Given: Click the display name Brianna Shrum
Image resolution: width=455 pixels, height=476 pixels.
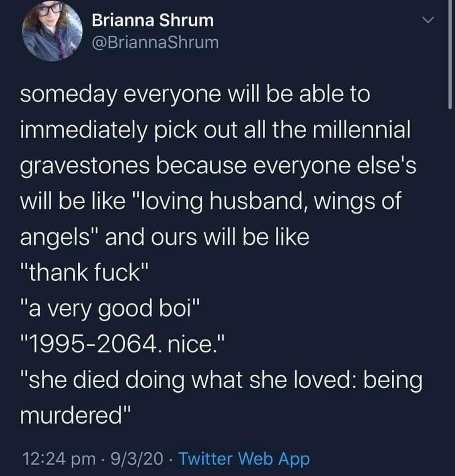Looking at the screenshot, I should 153,20.
